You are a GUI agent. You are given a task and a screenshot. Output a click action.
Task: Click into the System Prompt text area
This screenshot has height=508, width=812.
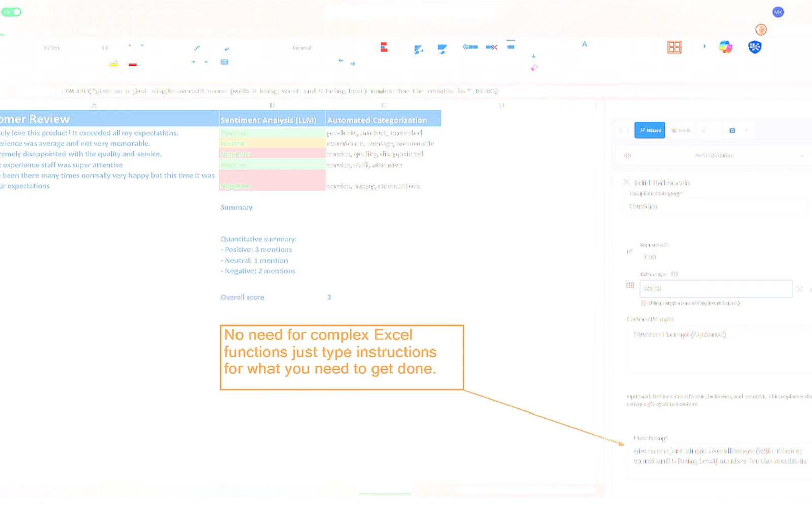[721, 351]
